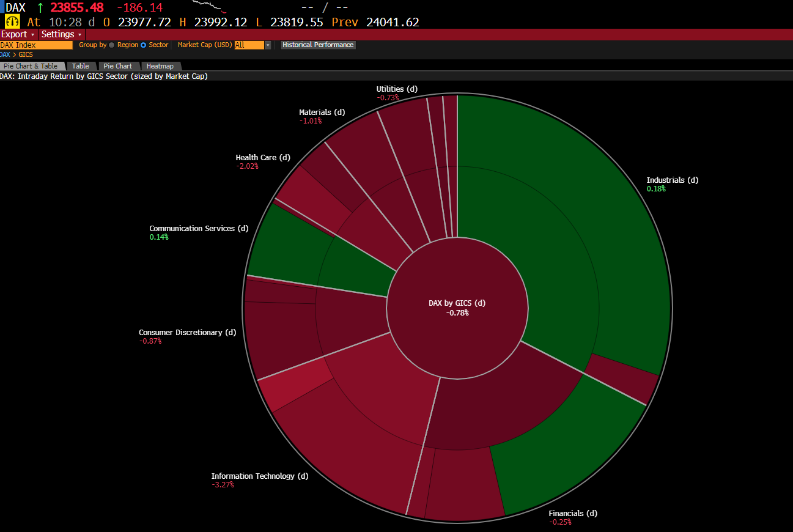This screenshot has width=793, height=532.
Task: Switch to the Heatmap tab
Action: coord(160,66)
